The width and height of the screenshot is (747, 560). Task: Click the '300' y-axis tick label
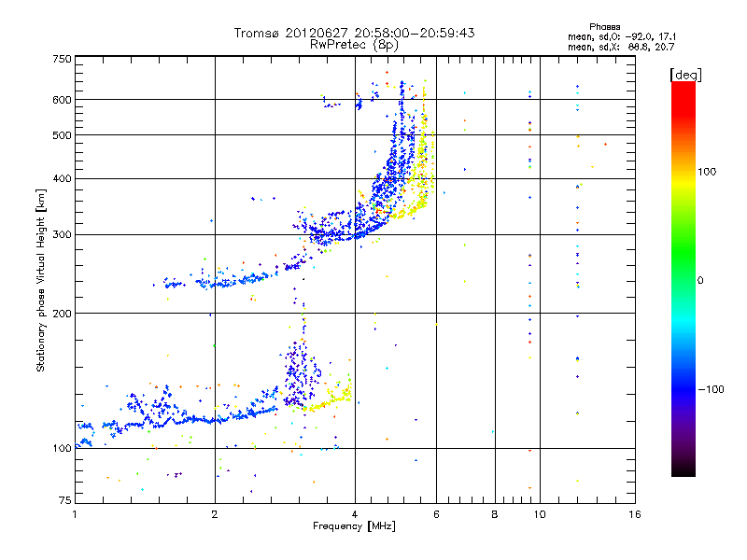pyautogui.click(x=62, y=235)
